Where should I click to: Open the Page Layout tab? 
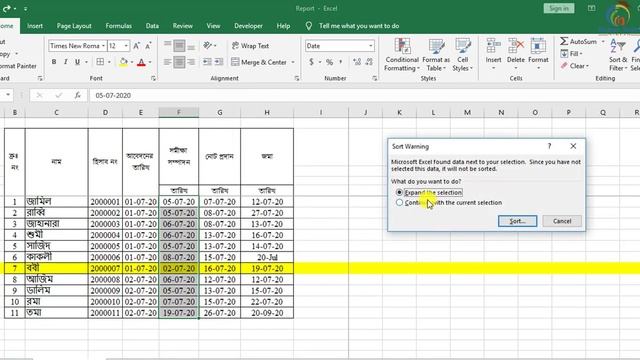coord(74,26)
